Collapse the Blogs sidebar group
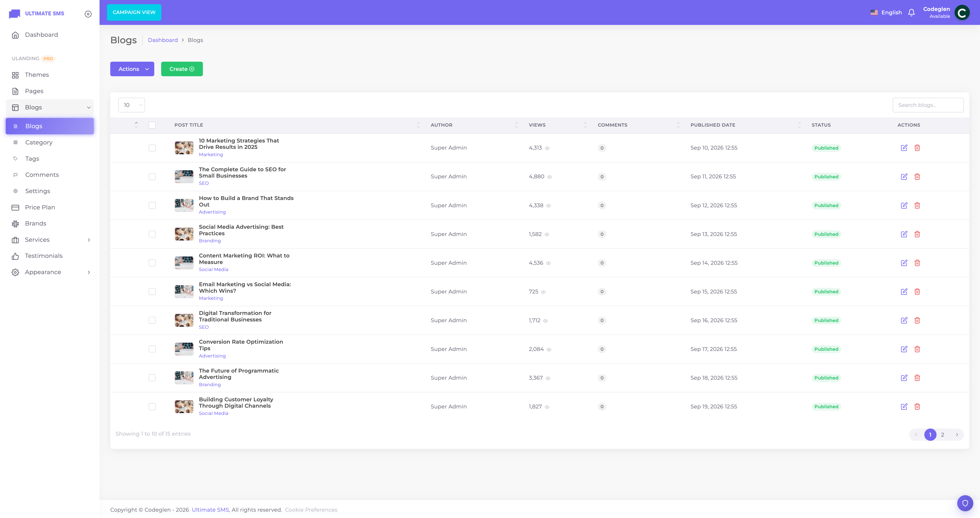 [50, 107]
